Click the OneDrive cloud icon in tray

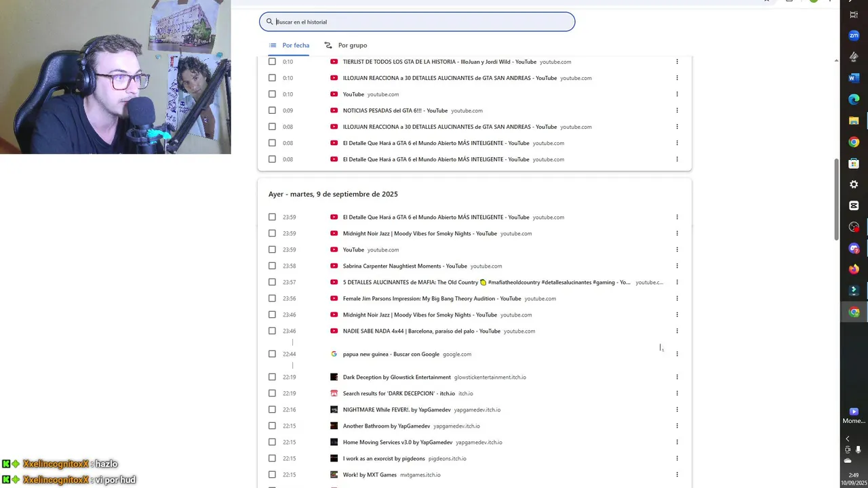(848, 460)
